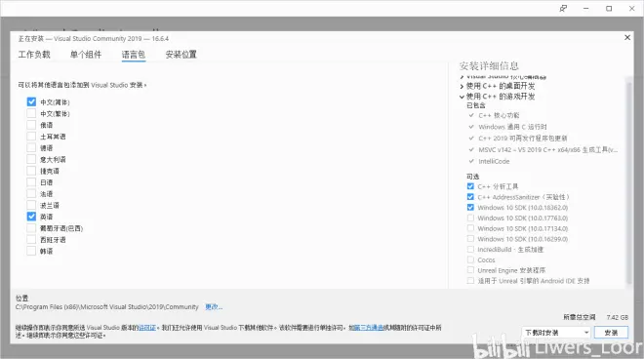644x359 pixels.
Task: Enable the 西班牙语 language pack
Action: 31,239
